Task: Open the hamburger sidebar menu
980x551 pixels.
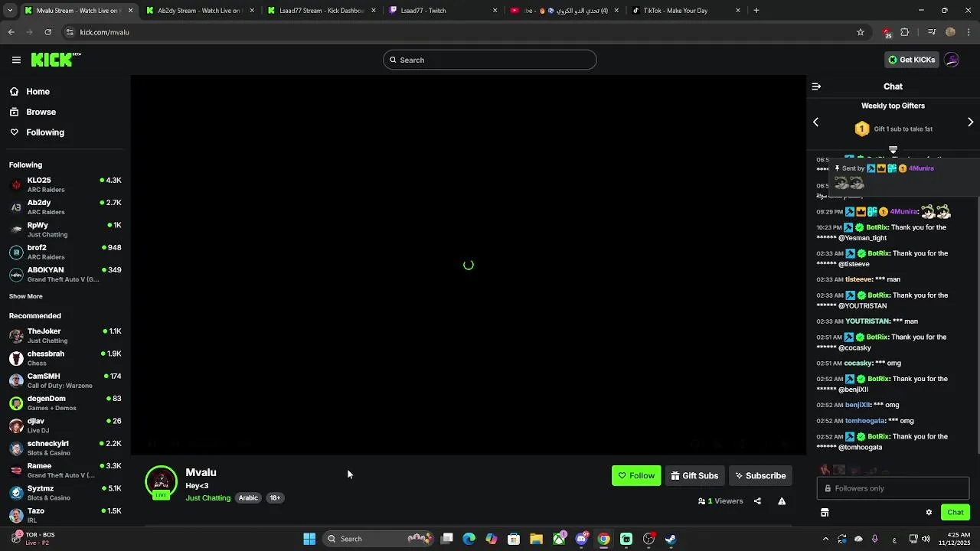Action: tap(16, 60)
